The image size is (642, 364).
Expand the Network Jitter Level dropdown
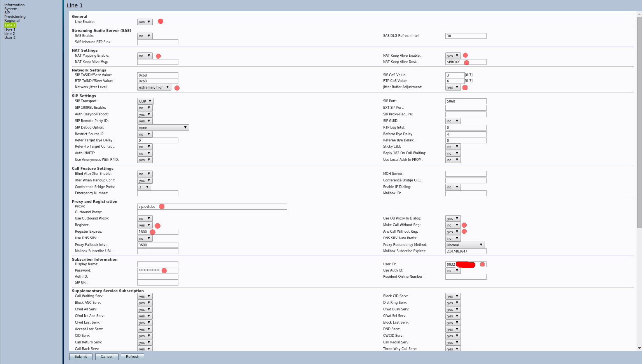(x=154, y=87)
